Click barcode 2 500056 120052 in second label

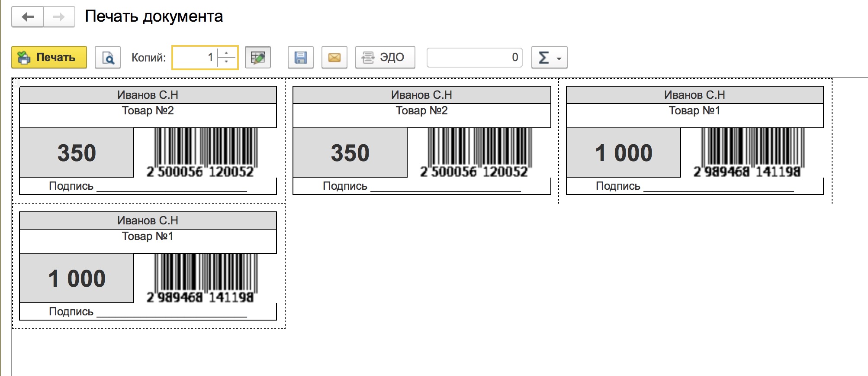coord(477,153)
